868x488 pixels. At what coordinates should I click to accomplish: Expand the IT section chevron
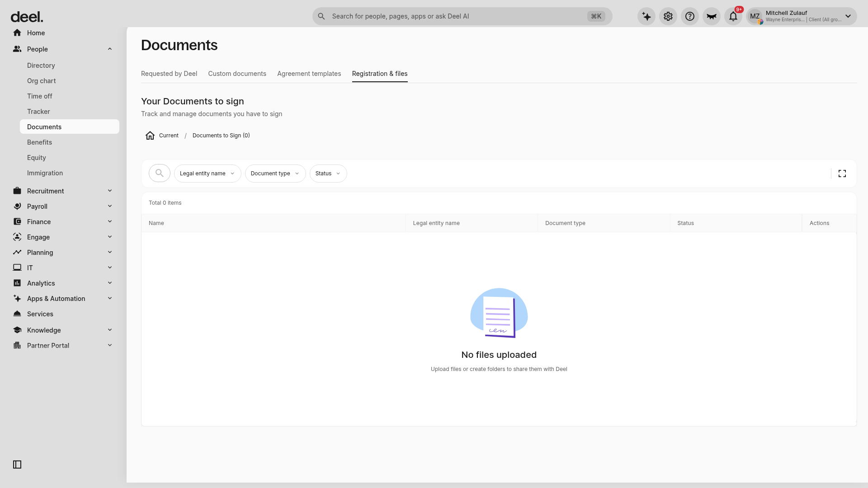click(110, 268)
